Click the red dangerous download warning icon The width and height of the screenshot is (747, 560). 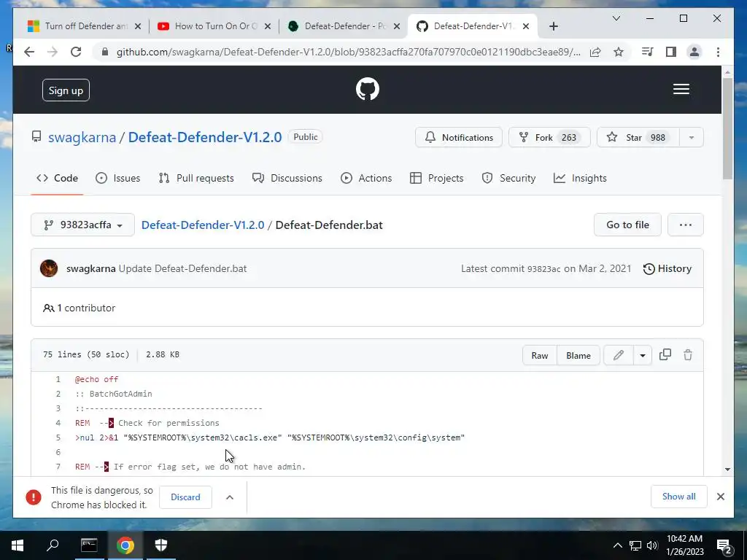point(34,497)
